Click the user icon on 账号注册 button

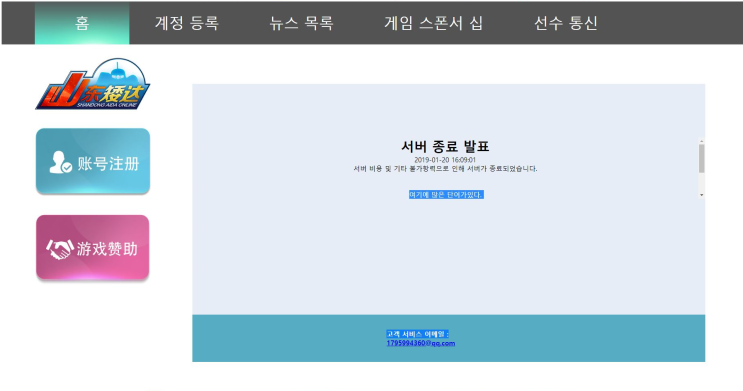[x=60, y=163]
